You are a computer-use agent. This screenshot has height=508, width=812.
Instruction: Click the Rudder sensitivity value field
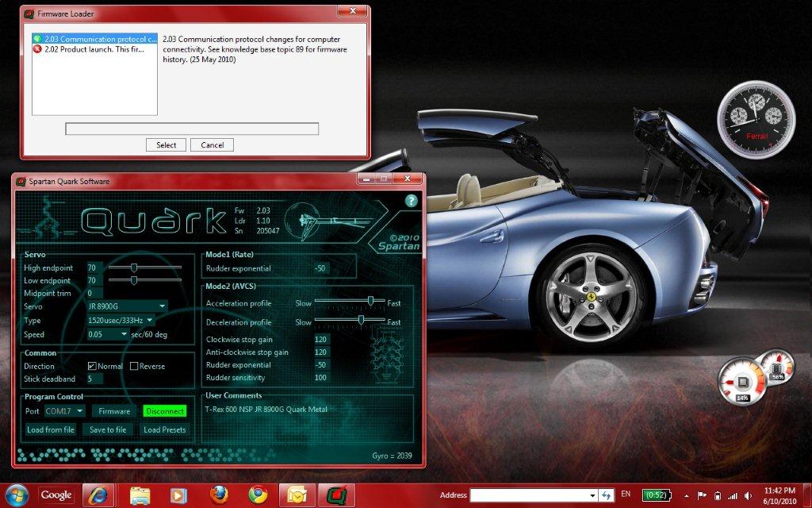tap(322, 378)
